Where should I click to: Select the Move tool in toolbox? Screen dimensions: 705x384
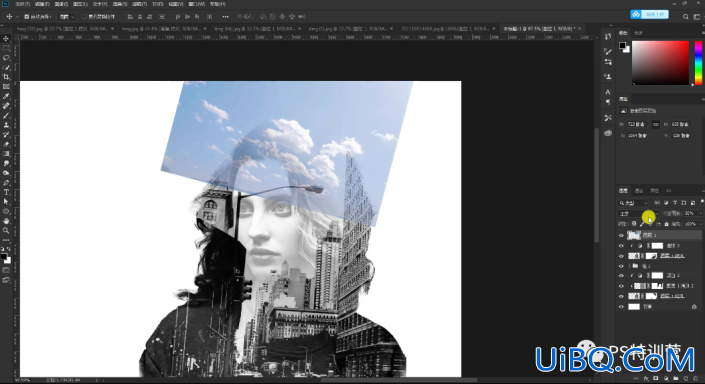6,39
